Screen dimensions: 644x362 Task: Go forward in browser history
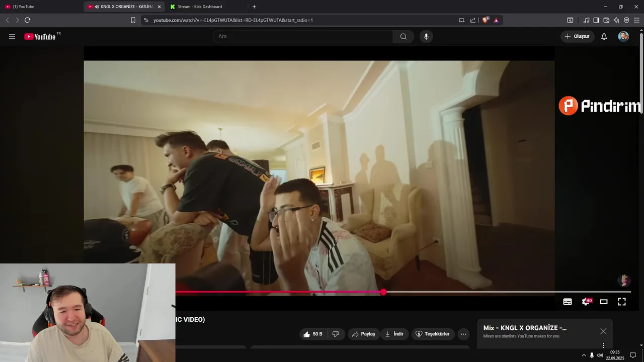click(17, 20)
